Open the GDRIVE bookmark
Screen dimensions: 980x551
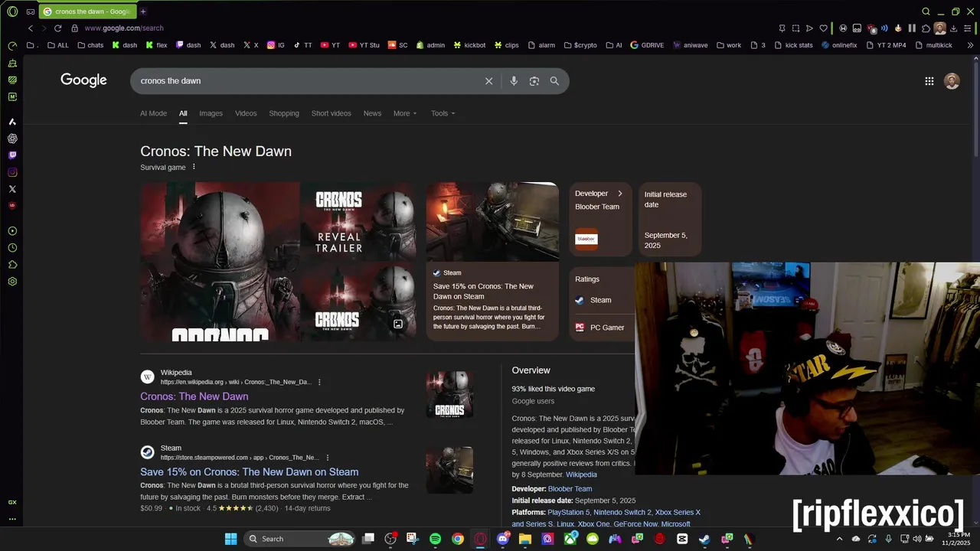[x=647, y=45]
